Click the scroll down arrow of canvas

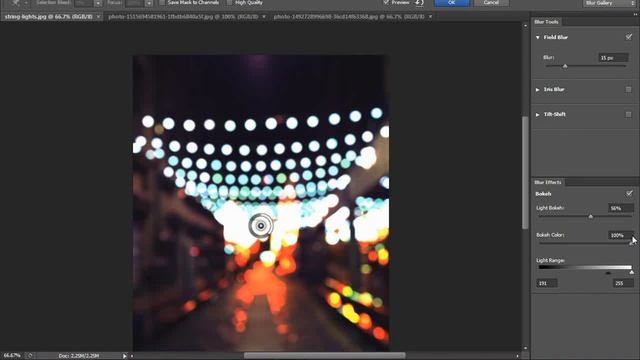click(x=525, y=348)
